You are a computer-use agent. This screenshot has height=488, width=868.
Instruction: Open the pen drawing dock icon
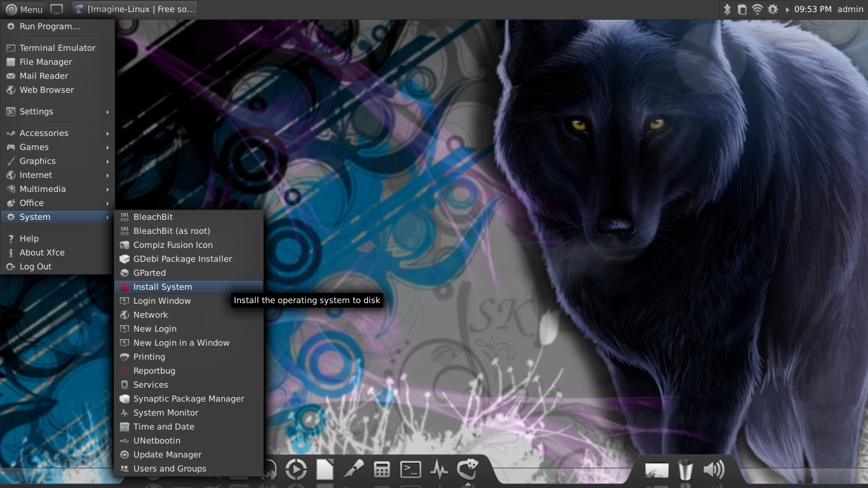click(353, 470)
